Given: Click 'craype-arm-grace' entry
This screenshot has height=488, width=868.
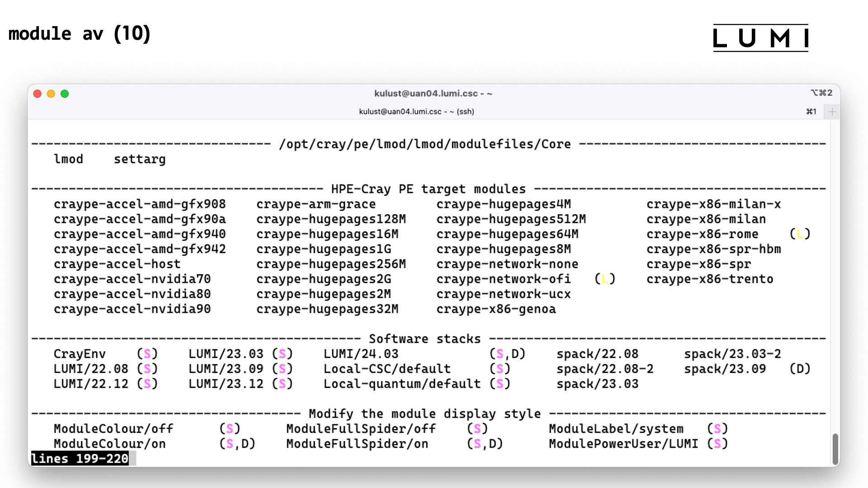Looking at the screenshot, I should (316, 204).
